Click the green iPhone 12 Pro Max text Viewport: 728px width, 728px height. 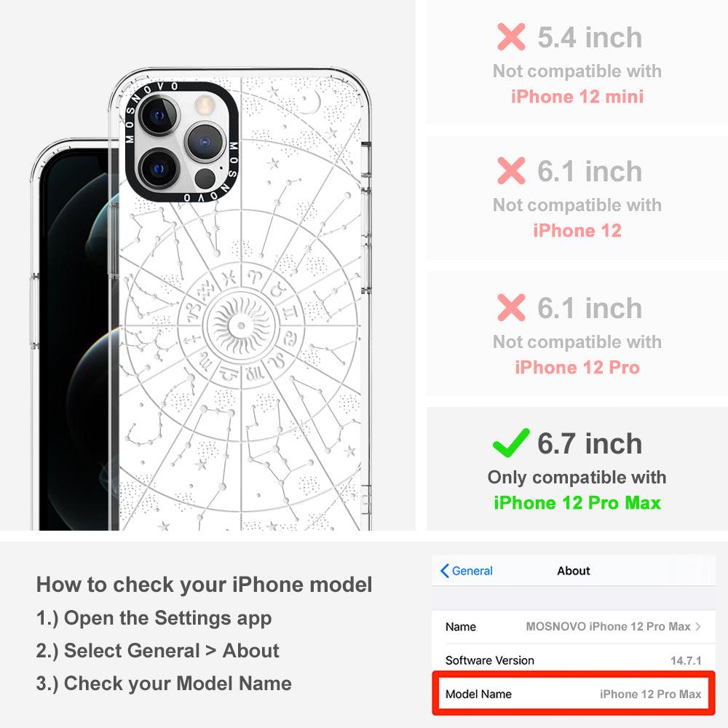(x=577, y=503)
